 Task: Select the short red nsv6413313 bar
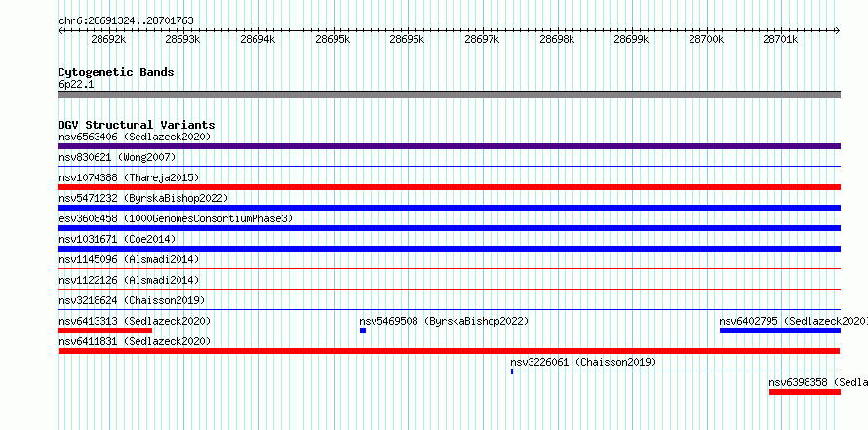click(104, 331)
